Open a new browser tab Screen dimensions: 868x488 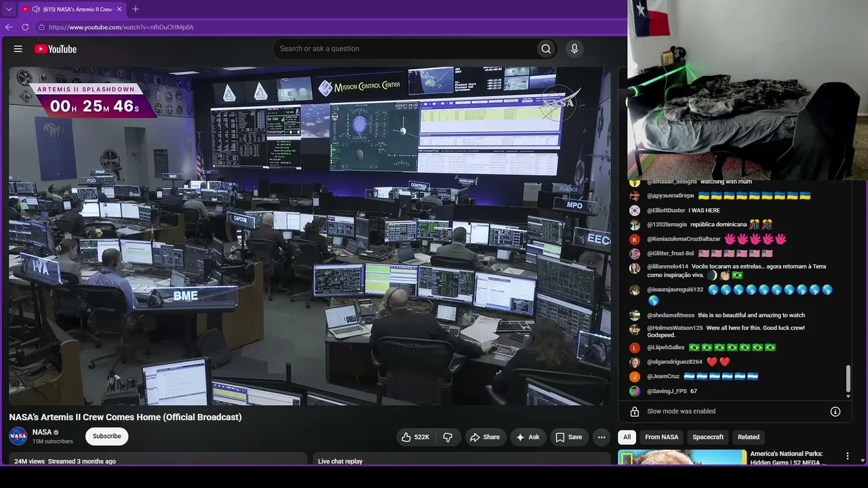136,9
